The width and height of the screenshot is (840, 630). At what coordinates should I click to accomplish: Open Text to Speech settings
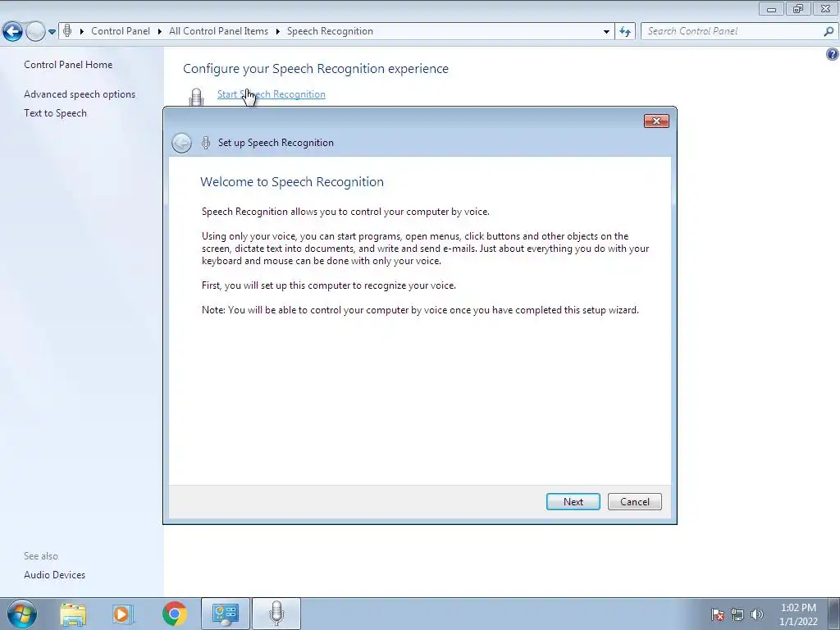(55, 113)
